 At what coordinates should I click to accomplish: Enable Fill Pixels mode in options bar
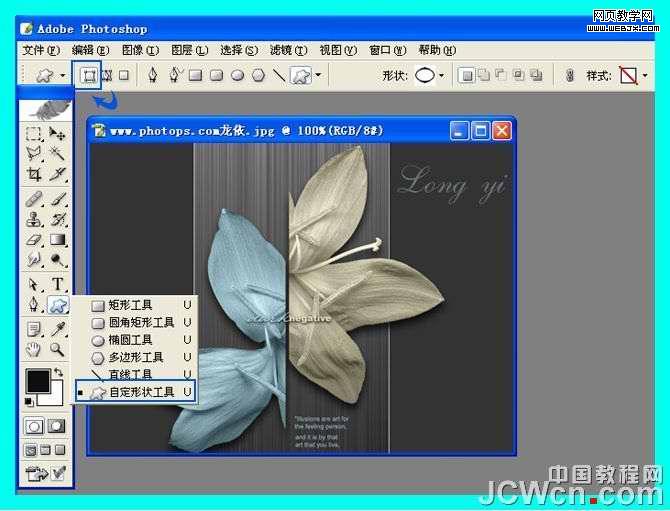point(124,75)
